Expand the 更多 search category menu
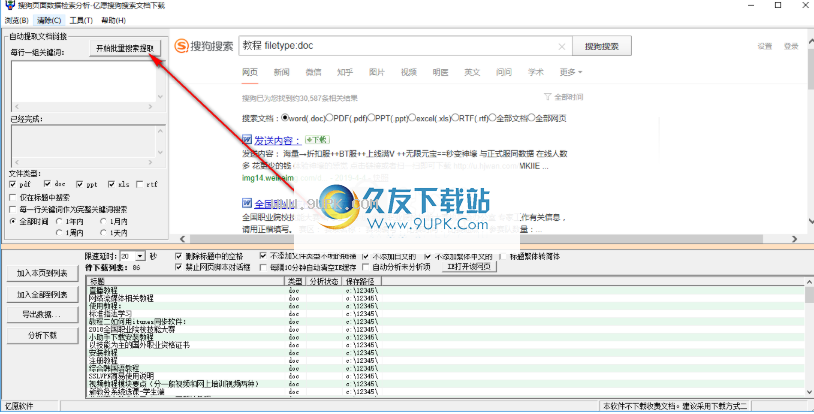 (571, 72)
